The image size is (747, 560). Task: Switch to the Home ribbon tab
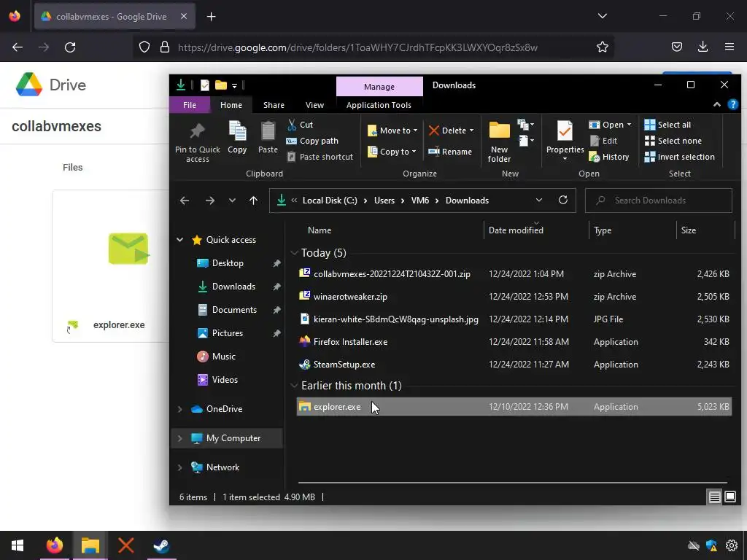231,105
